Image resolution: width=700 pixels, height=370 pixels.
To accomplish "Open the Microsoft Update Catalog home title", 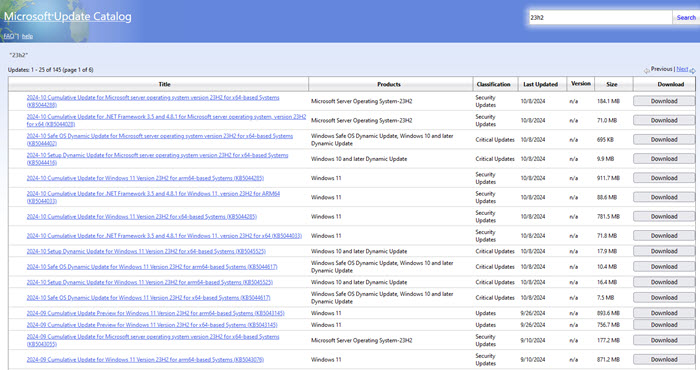I will tap(68, 17).
